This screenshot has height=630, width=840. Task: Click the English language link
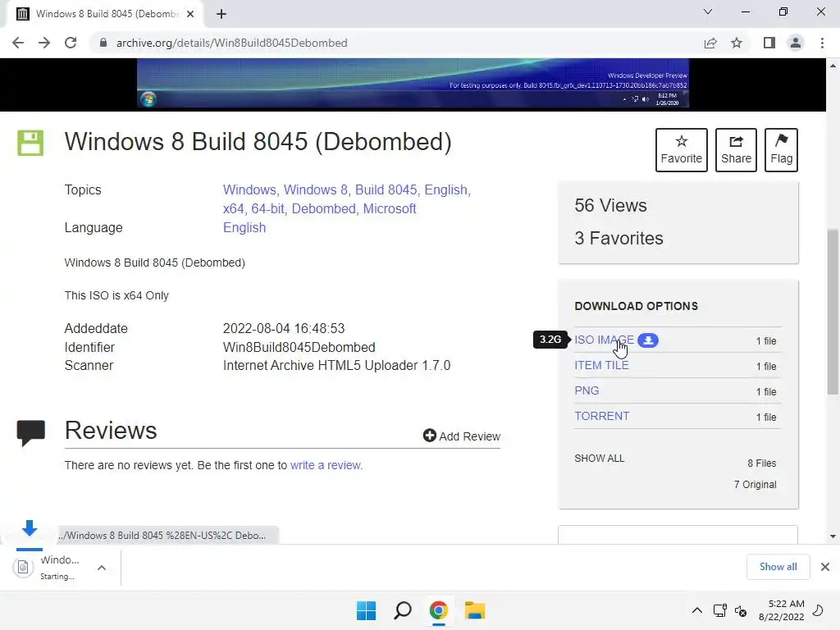(244, 228)
